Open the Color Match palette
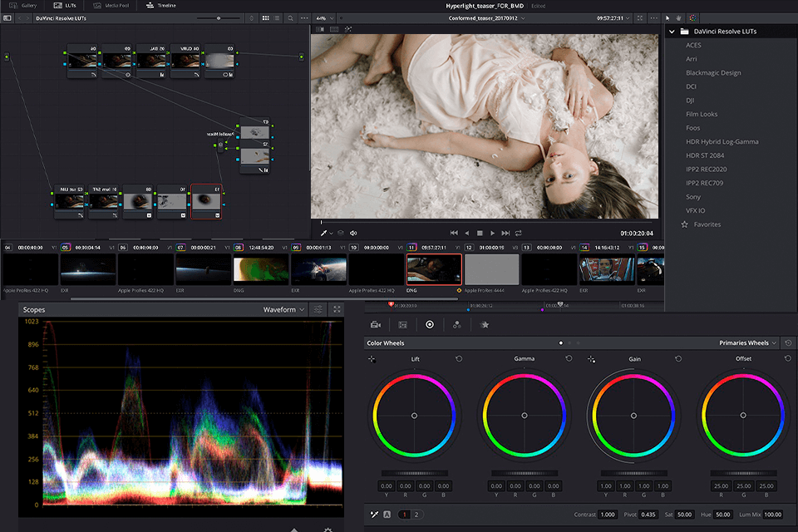 click(402, 324)
